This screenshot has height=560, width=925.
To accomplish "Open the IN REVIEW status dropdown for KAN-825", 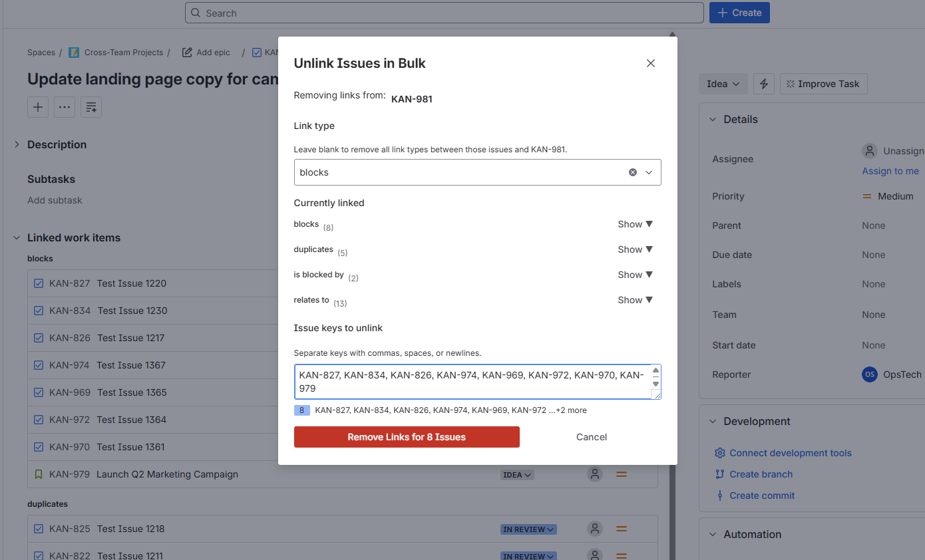I will coord(528,529).
